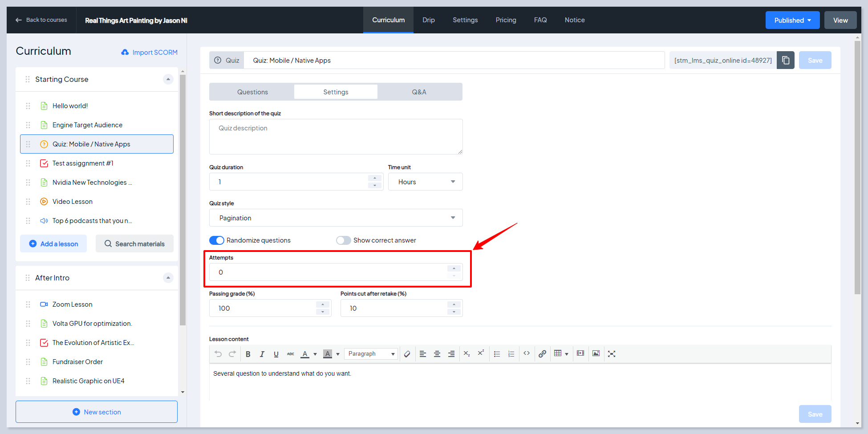This screenshot has width=868, height=434.
Task: Click the undo icon in editor
Action: coord(218,354)
